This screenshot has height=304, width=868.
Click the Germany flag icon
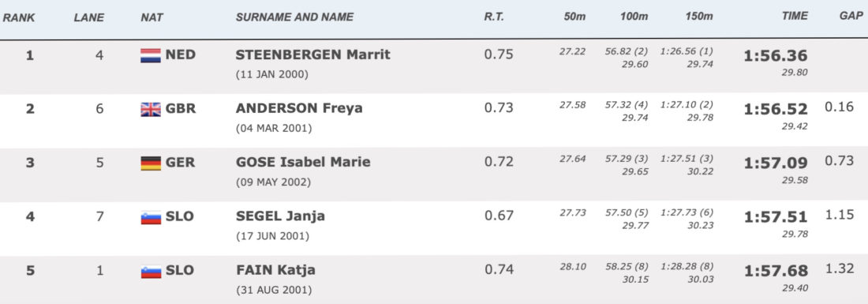[x=151, y=163]
